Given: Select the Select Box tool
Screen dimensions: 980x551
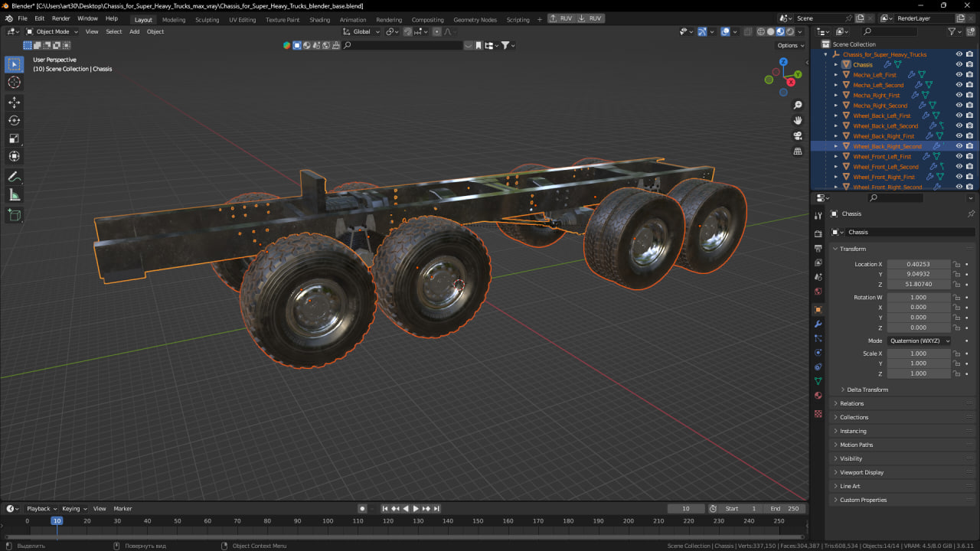Looking at the screenshot, I should 14,64.
